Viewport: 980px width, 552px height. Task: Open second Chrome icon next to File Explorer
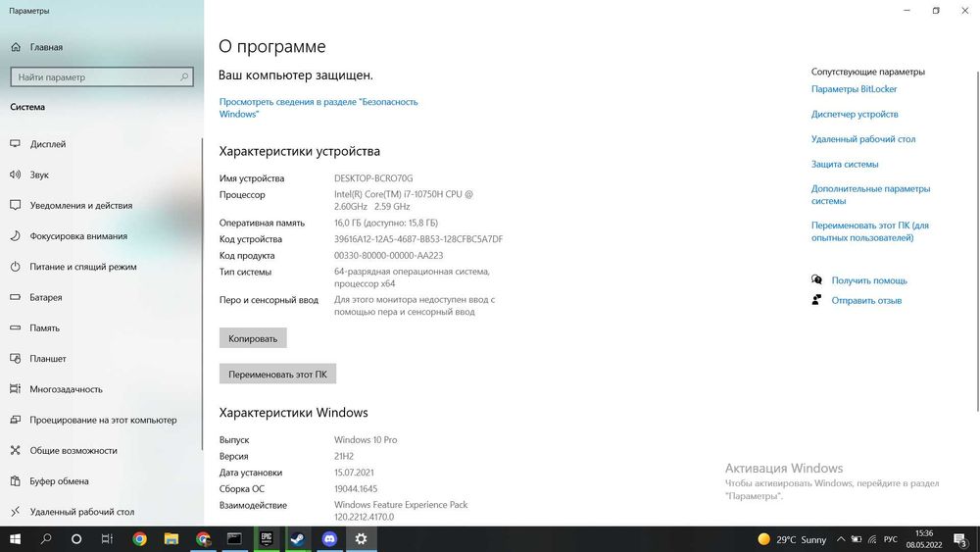203,539
